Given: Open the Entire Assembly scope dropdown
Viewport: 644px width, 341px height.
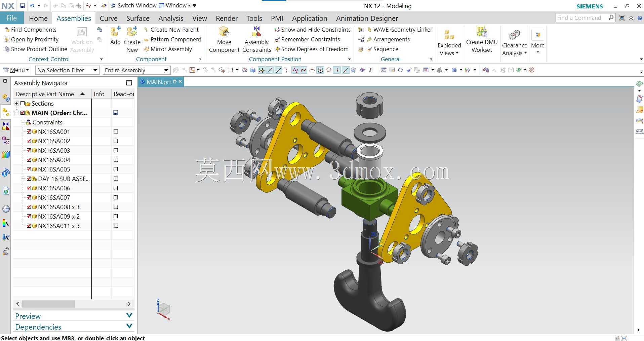Looking at the screenshot, I should coord(136,70).
